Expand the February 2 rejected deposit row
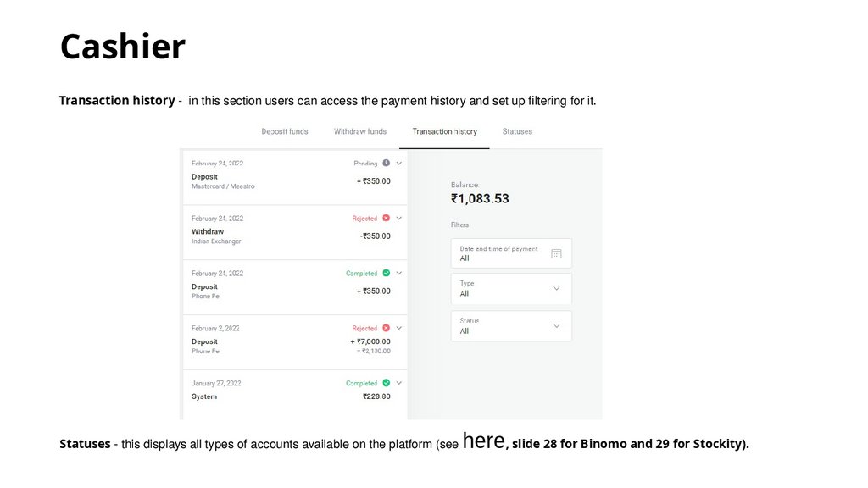 tap(398, 328)
